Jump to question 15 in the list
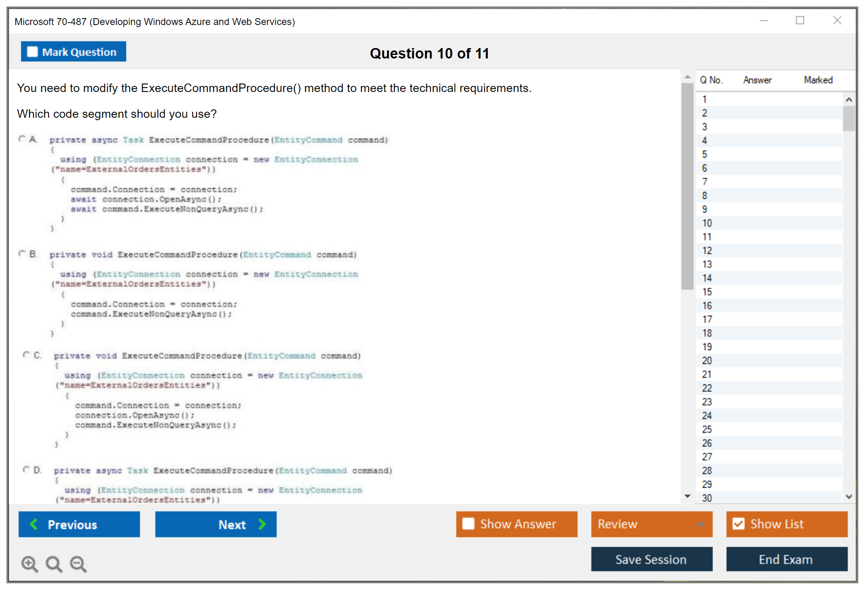868x593 pixels. 707,292
